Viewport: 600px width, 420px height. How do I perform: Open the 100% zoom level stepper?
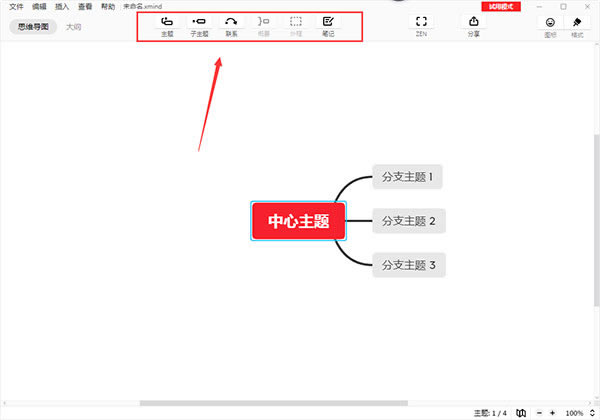[574, 412]
